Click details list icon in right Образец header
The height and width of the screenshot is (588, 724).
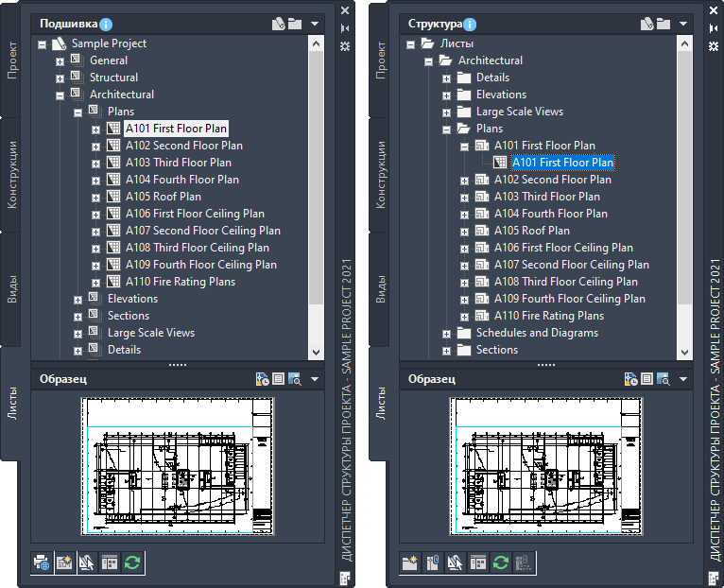[x=647, y=379]
